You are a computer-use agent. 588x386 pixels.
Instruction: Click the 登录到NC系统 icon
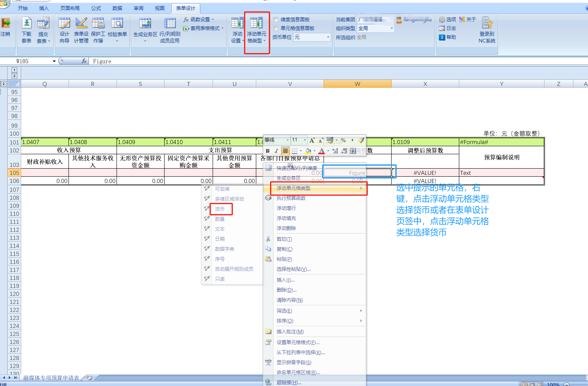point(487,23)
